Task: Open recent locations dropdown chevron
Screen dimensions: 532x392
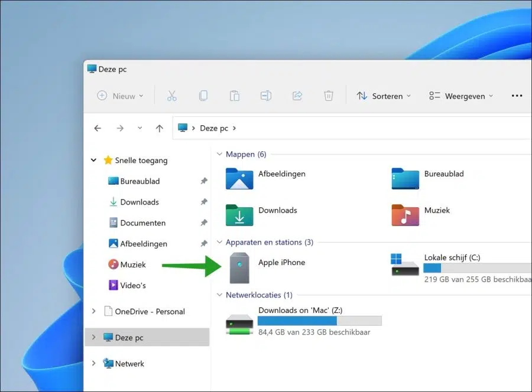Action: tap(140, 128)
